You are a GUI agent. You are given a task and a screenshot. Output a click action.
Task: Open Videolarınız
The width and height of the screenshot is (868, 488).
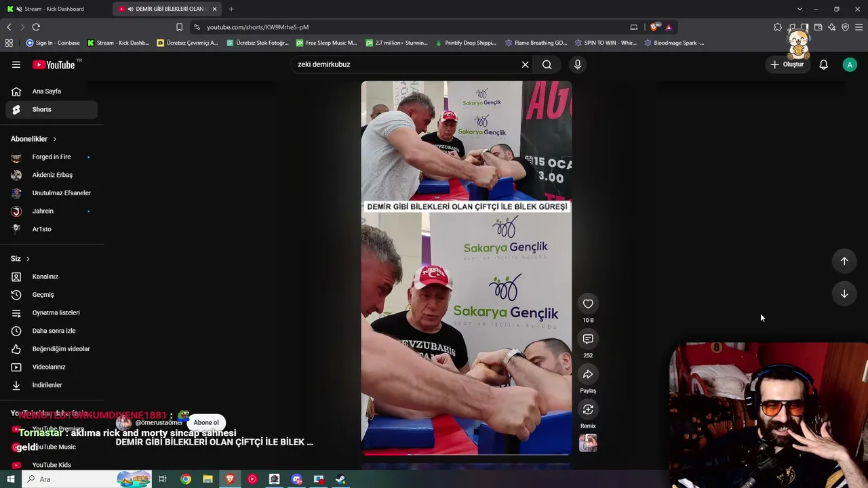pyautogui.click(x=52, y=367)
